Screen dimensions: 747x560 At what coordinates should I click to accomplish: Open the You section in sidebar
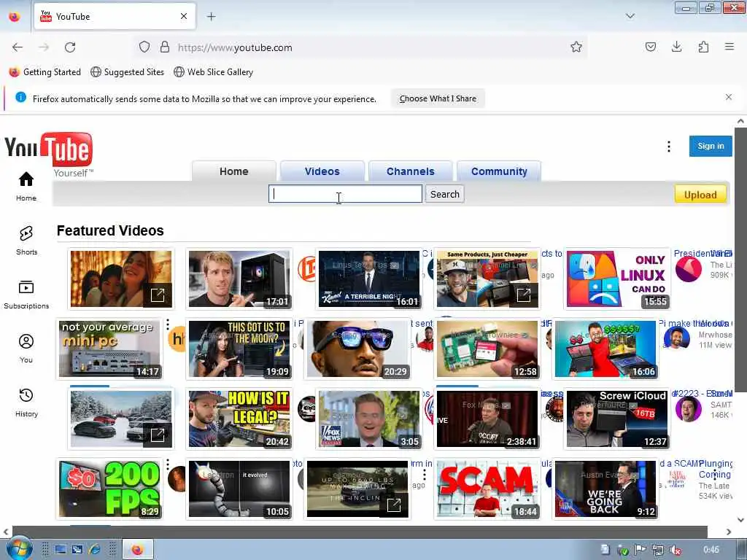(x=26, y=349)
